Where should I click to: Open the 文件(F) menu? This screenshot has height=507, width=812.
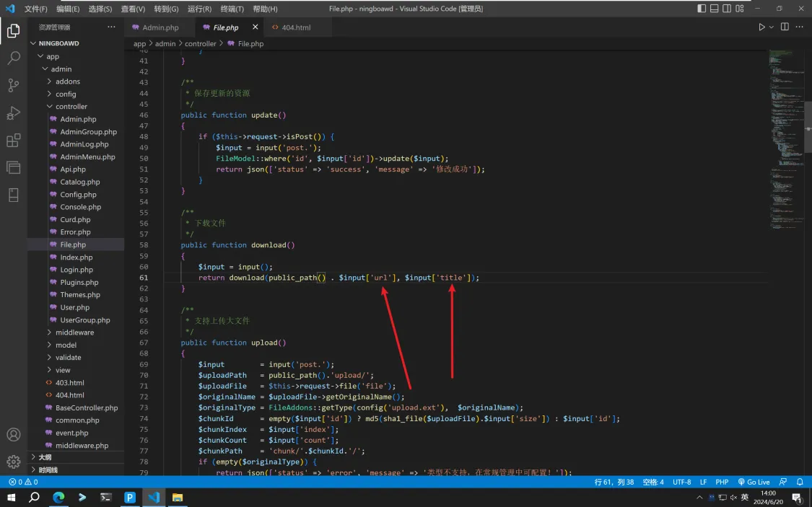pyautogui.click(x=36, y=9)
